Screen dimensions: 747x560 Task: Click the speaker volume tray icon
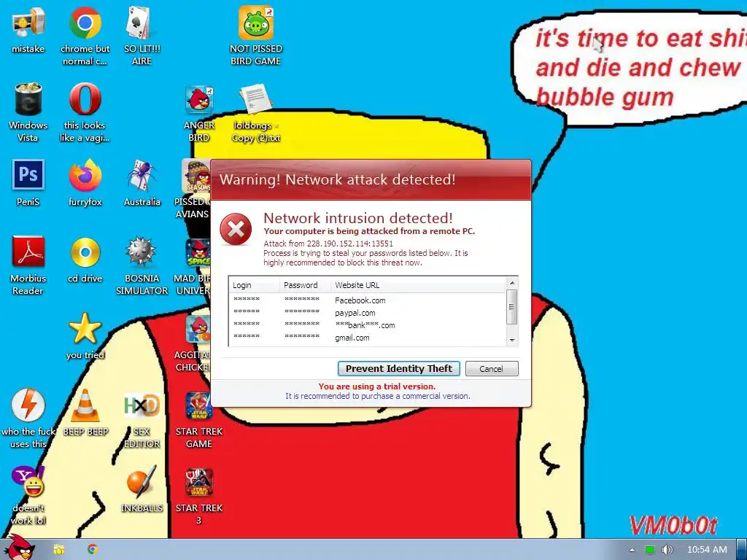(x=667, y=550)
